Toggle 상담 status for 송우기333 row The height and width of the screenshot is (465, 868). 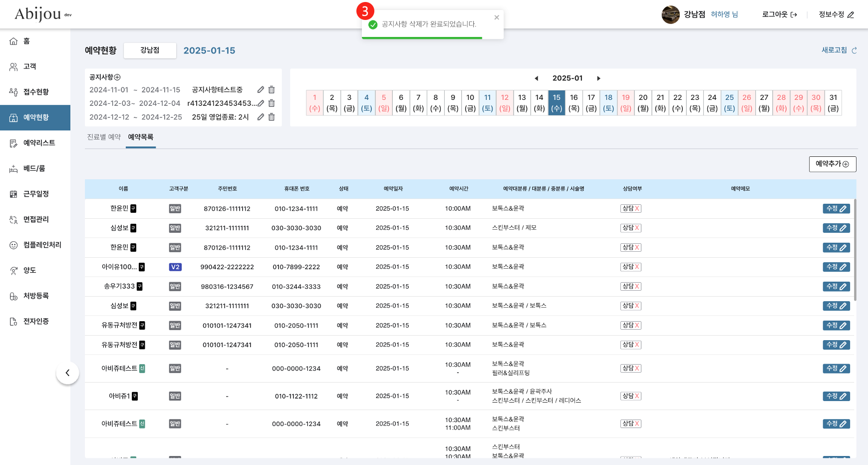tap(630, 287)
